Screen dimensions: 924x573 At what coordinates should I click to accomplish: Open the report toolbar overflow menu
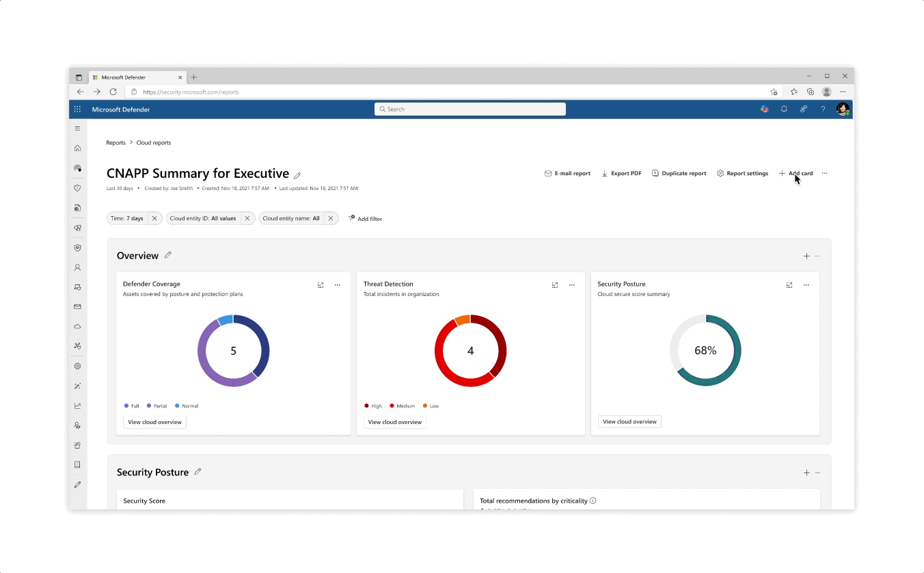click(824, 174)
